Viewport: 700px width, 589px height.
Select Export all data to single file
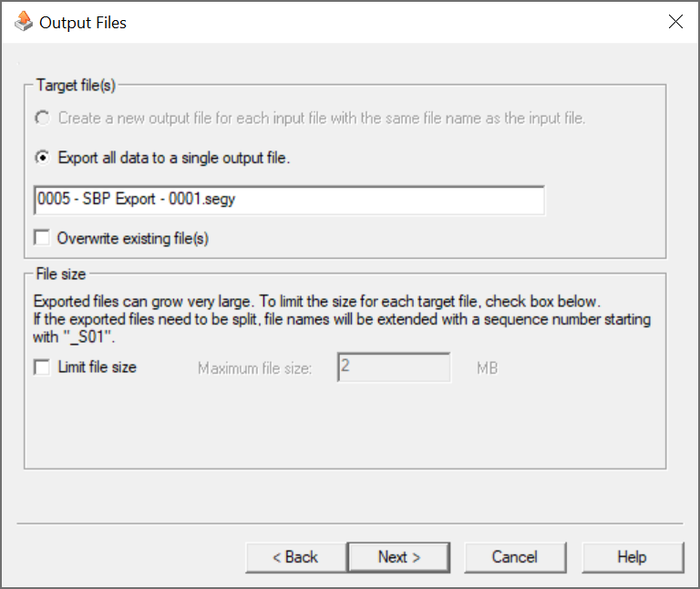(42, 158)
